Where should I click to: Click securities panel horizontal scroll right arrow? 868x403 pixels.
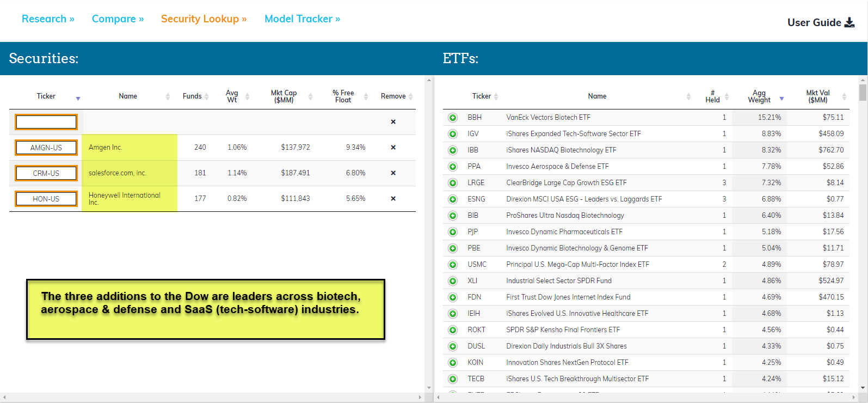420,398
